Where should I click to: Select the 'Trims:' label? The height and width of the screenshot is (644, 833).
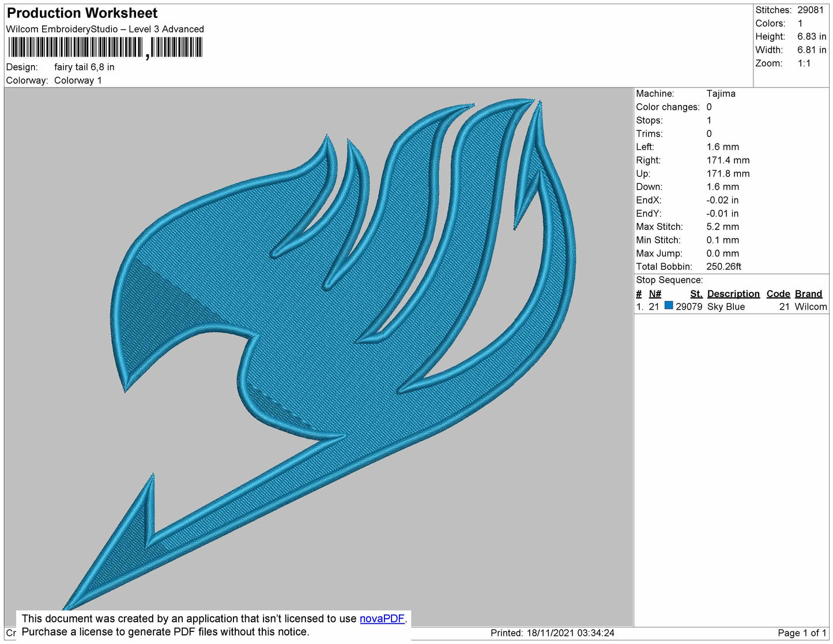[x=649, y=133]
